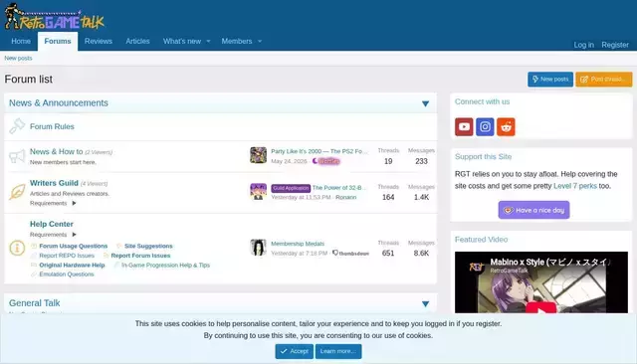The image size is (637, 364).
Task: Open Site Suggestions subforum
Action: (x=148, y=246)
